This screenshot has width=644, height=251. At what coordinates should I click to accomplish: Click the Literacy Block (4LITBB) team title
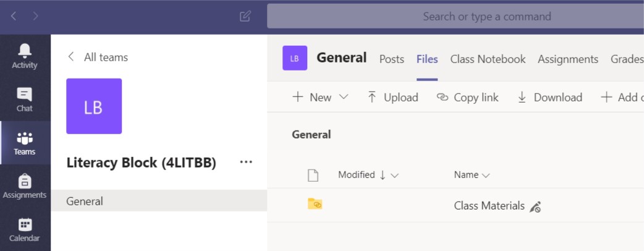pyautogui.click(x=142, y=163)
